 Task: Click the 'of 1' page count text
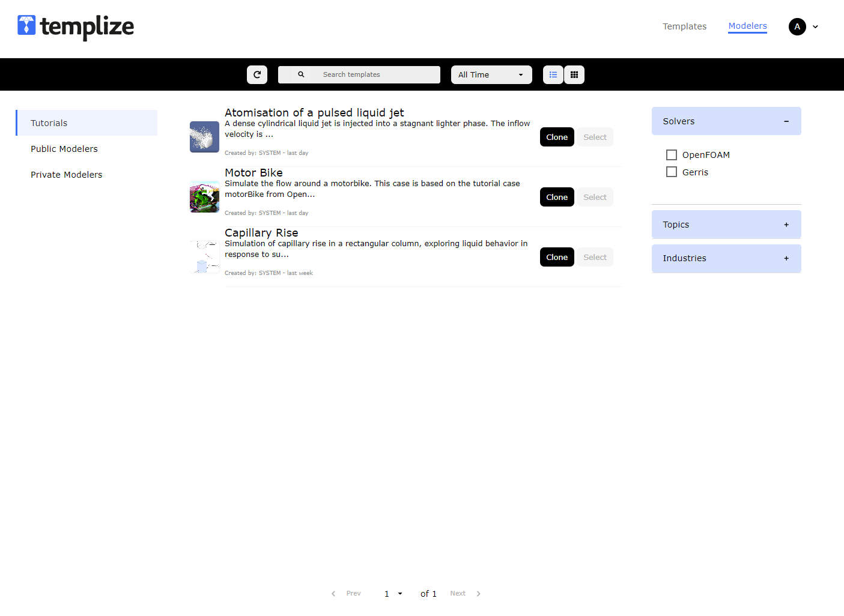pos(428,593)
